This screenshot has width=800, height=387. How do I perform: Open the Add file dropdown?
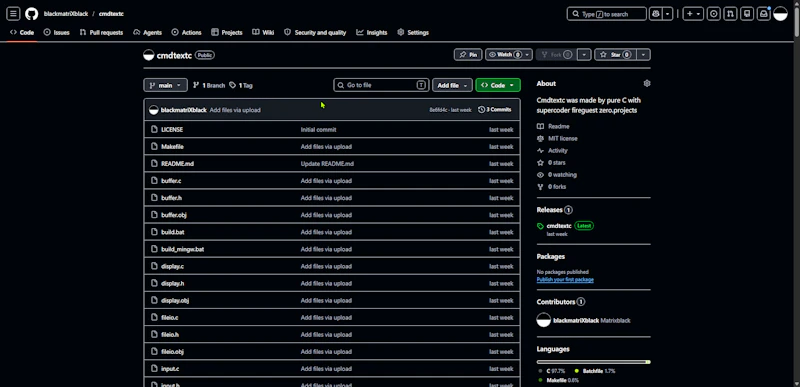pyautogui.click(x=452, y=85)
